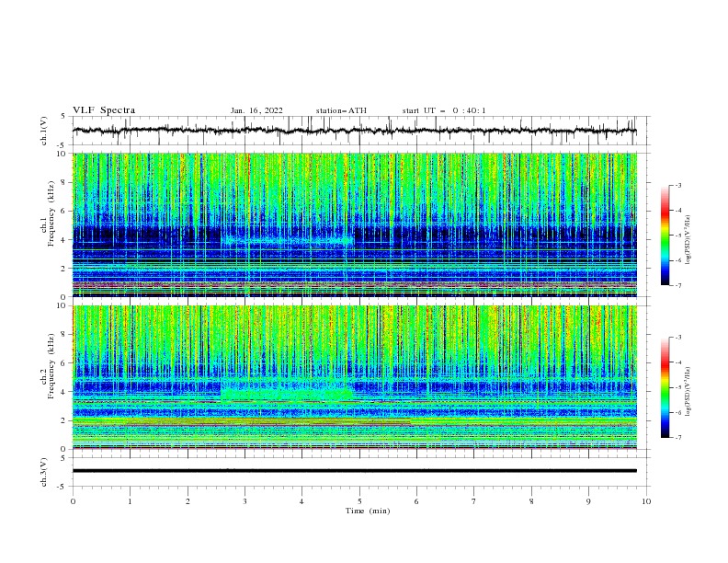
Task: Click the time axis tick label '5'
Action: pyautogui.click(x=359, y=501)
